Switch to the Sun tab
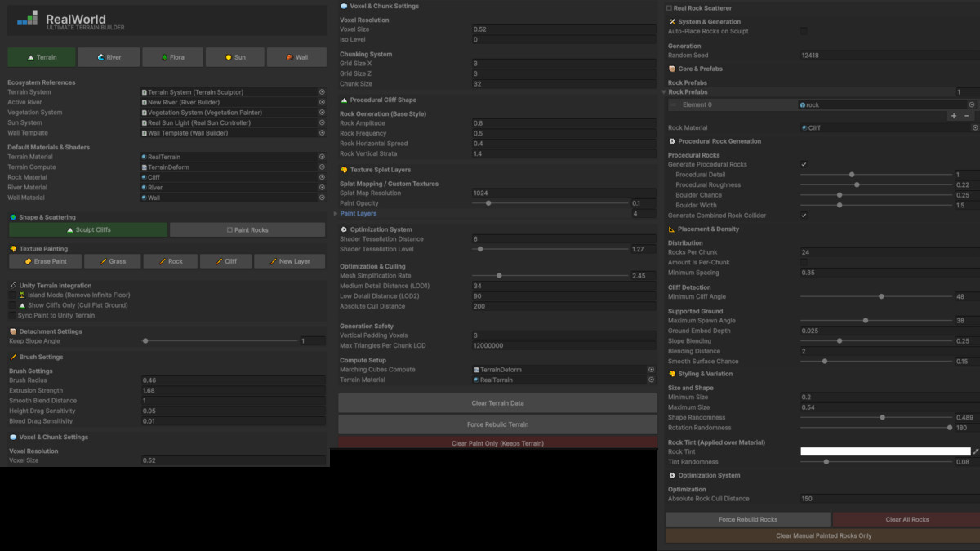 [234, 57]
